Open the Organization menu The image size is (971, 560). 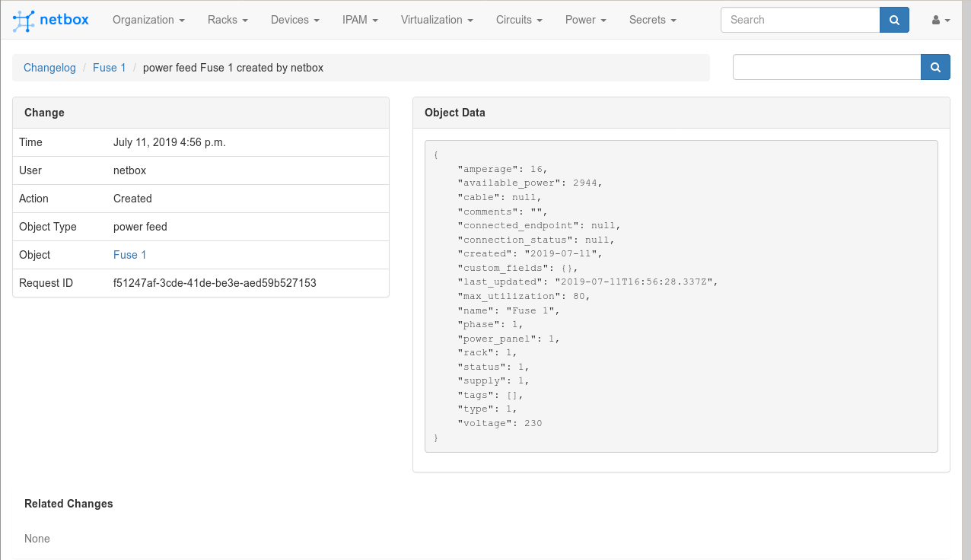(x=148, y=20)
